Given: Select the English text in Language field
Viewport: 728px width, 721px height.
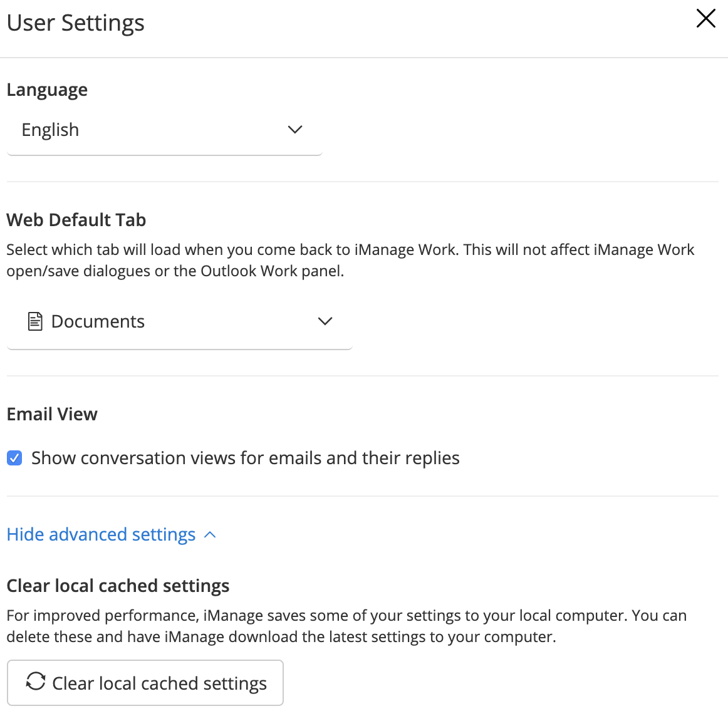Looking at the screenshot, I should tap(50, 130).
